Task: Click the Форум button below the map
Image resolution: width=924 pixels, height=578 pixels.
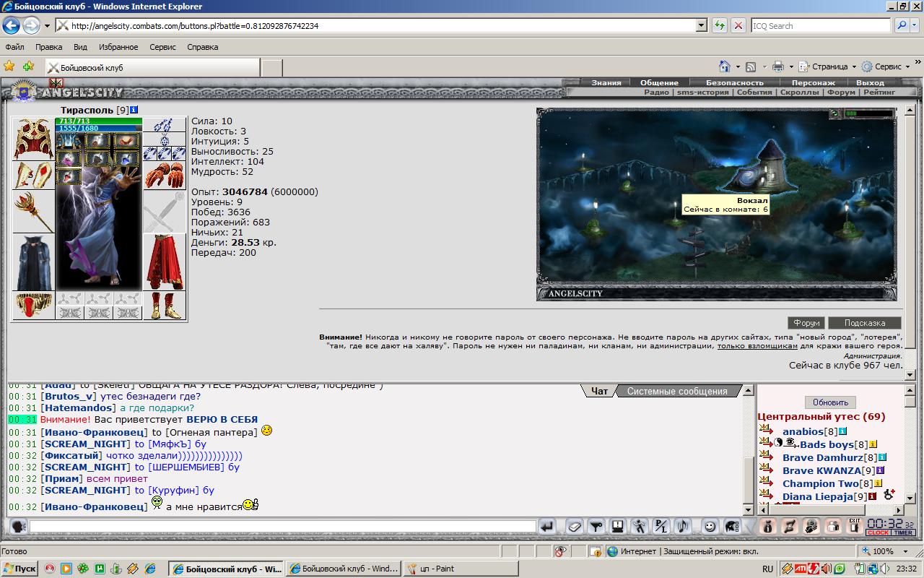Action: point(806,323)
